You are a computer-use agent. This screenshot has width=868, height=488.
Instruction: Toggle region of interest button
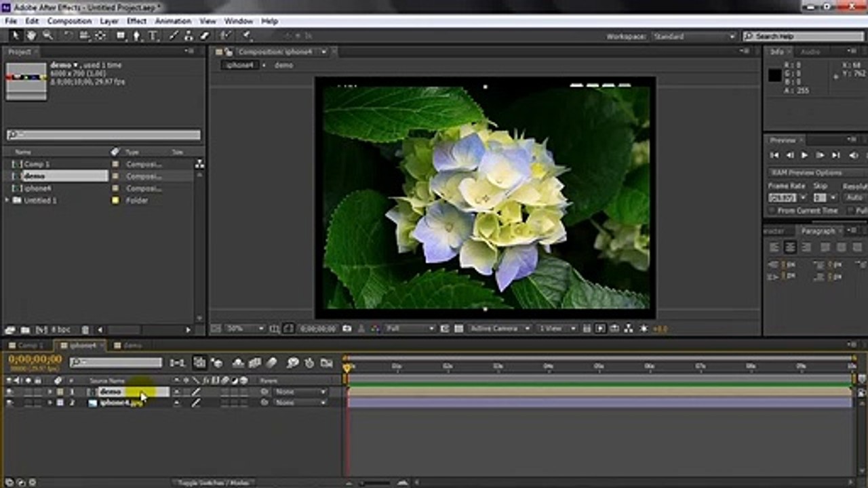pos(444,329)
